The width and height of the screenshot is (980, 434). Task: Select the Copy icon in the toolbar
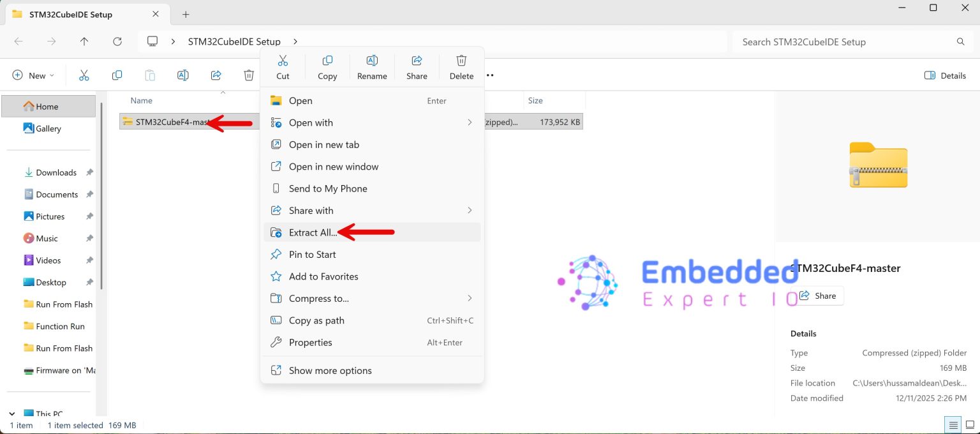pos(117,75)
